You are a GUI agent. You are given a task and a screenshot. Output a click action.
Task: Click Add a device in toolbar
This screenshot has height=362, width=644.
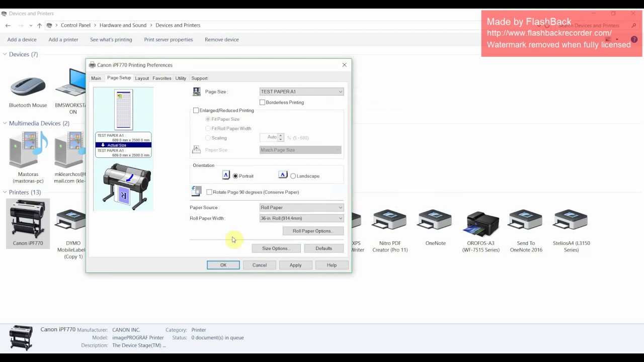pos(22,40)
